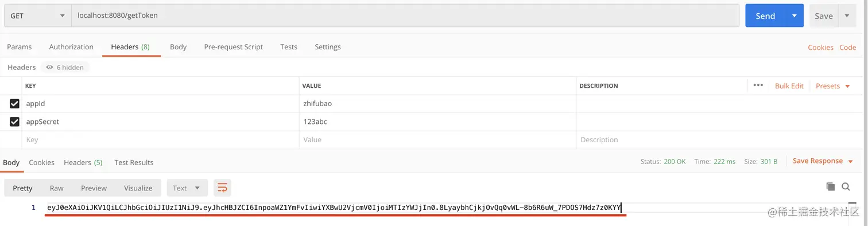Expand the Send button dropdown arrow
This screenshot has width=868, height=226.
coord(794,15)
